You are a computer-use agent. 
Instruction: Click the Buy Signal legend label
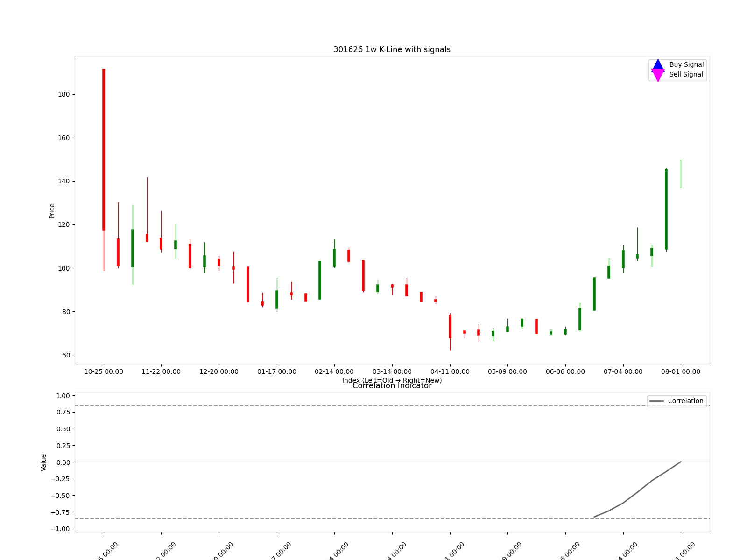(686, 65)
